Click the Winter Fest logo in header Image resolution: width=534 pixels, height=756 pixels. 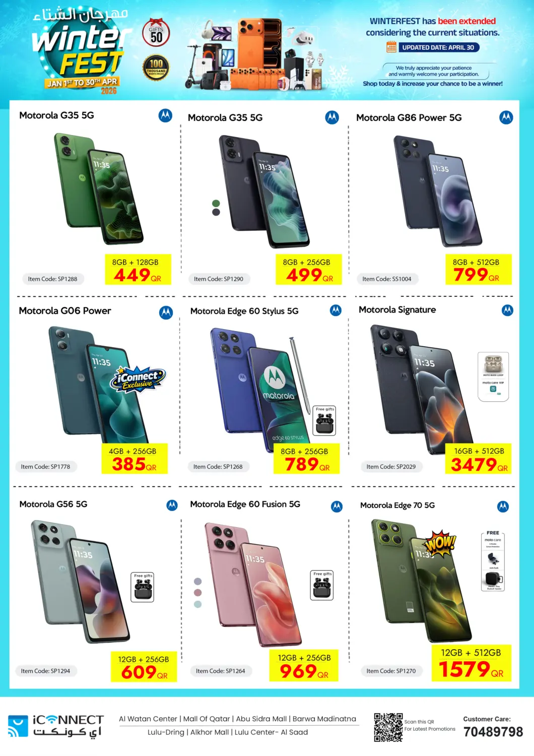(x=81, y=50)
